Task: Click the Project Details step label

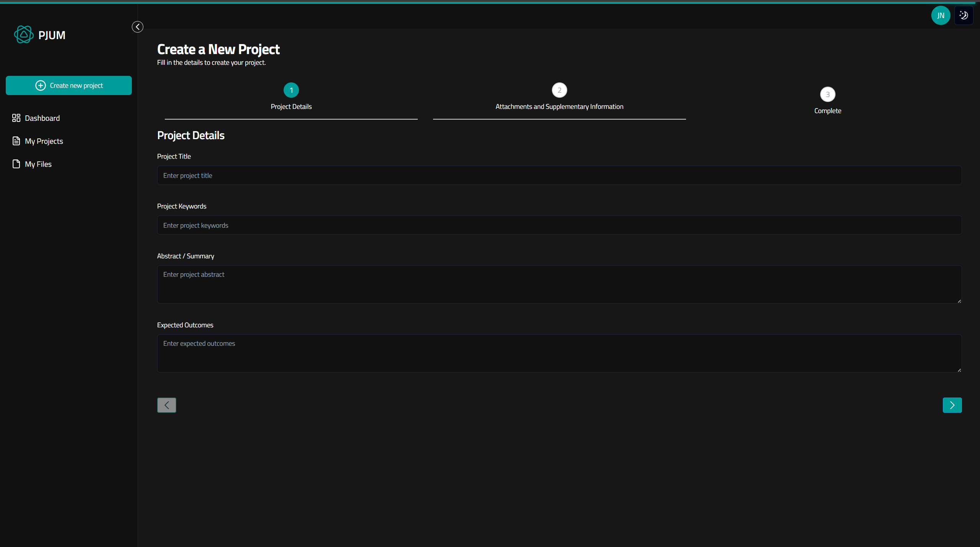Action: click(291, 107)
